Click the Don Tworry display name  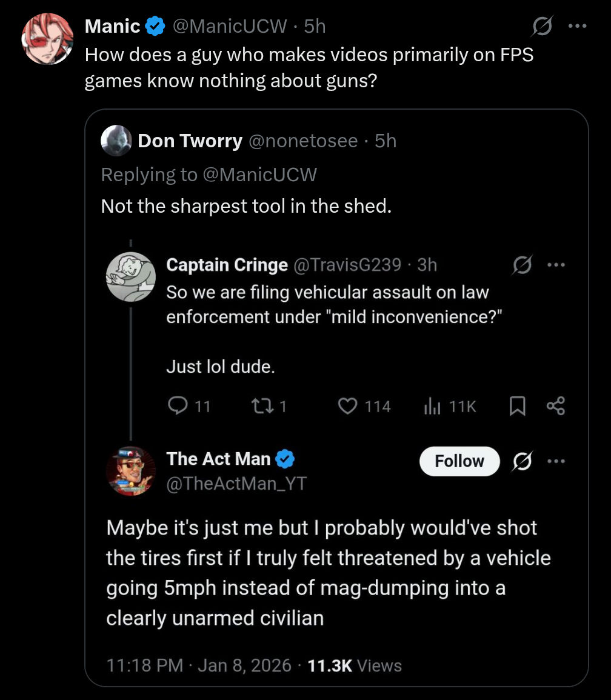pyautogui.click(x=190, y=141)
